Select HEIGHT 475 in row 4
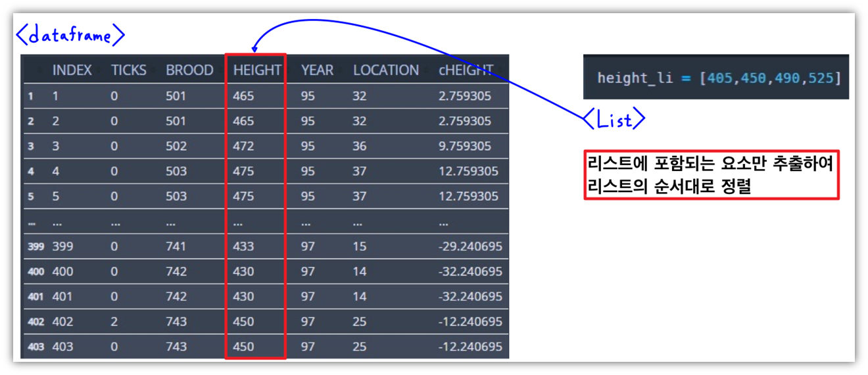Image resolution: width=868 pixels, height=375 pixels. coord(243,171)
